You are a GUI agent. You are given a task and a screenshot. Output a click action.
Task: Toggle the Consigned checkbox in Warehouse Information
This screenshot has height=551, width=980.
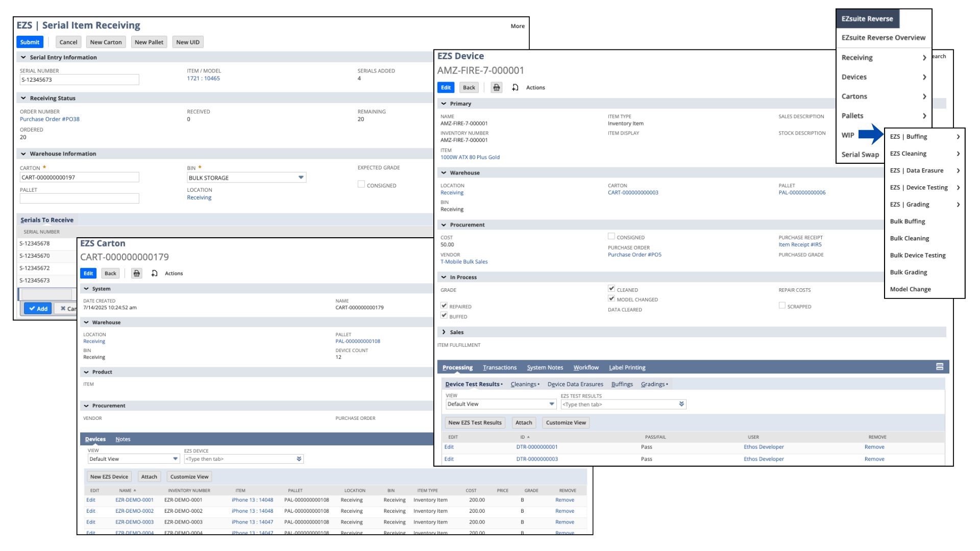click(361, 185)
